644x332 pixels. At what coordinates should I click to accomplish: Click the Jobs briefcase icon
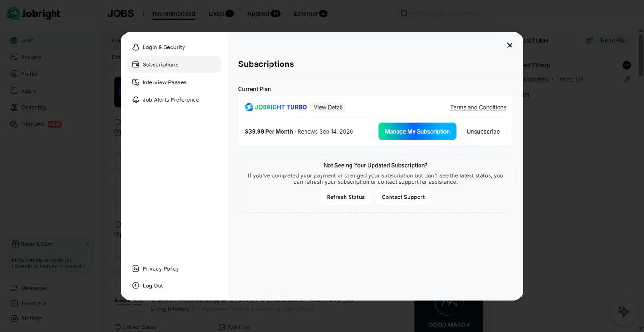tap(14, 41)
